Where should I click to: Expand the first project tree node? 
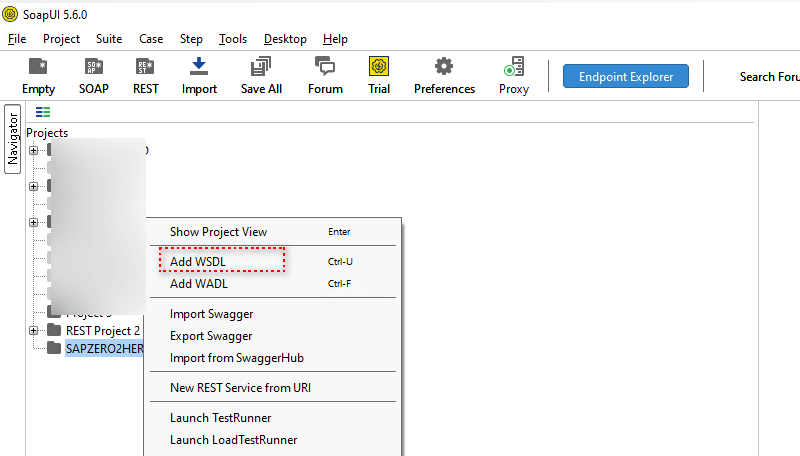33,150
